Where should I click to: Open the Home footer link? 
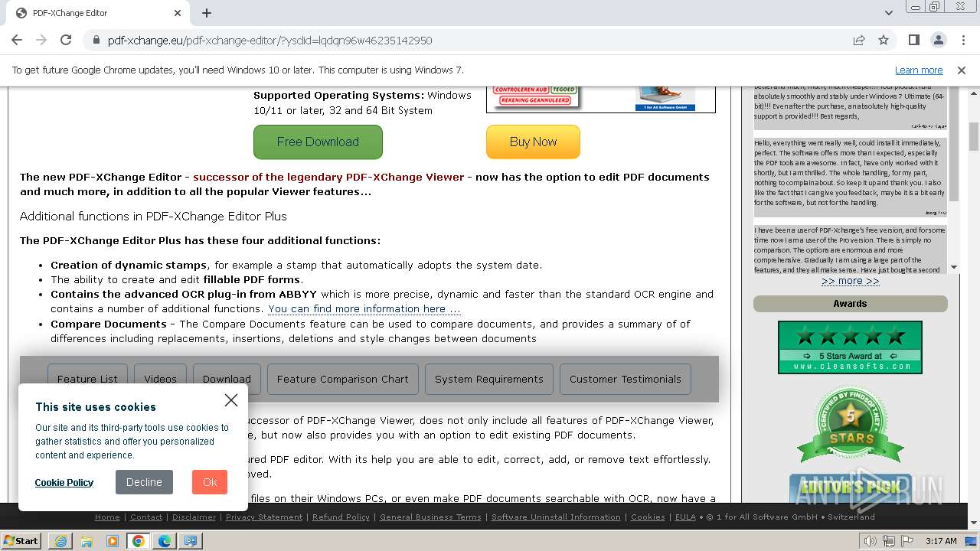point(107,517)
